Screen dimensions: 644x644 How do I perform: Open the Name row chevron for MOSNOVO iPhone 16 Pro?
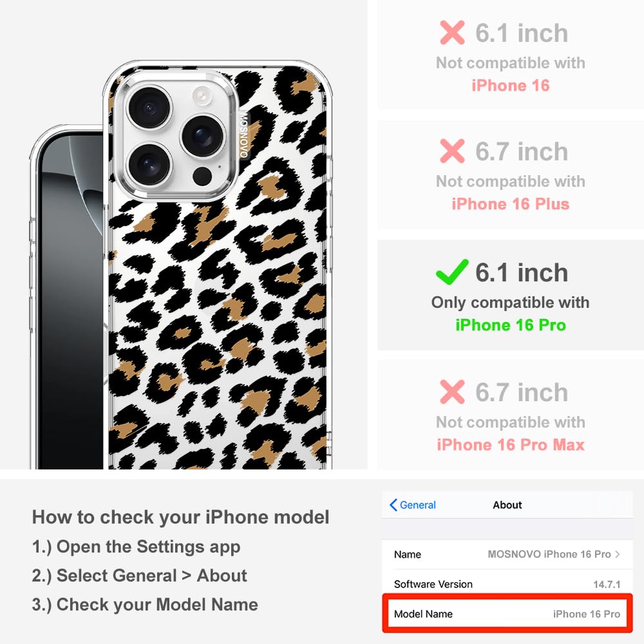tap(618, 554)
